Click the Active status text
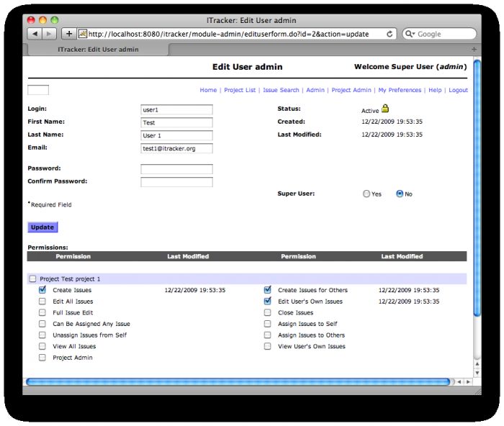 tap(370, 111)
